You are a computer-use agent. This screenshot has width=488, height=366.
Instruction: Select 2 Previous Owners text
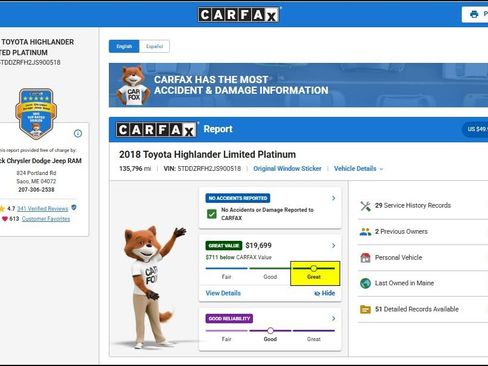(x=401, y=231)
